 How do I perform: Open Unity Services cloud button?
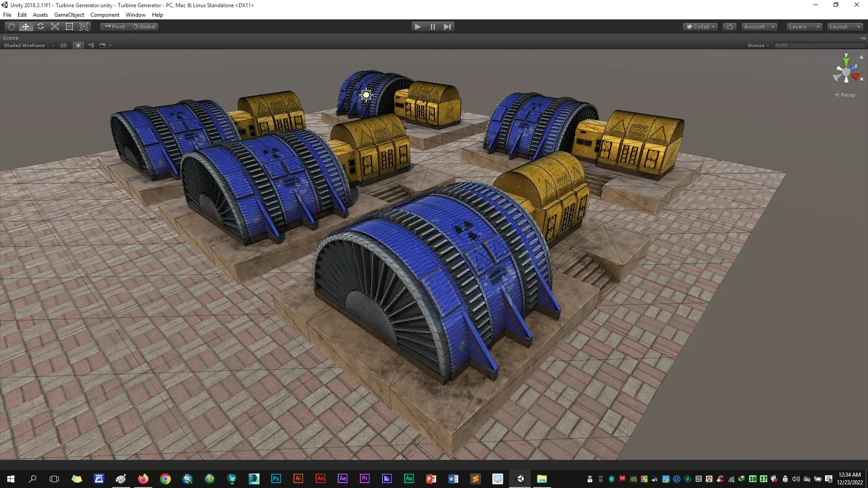click(729, 27)
